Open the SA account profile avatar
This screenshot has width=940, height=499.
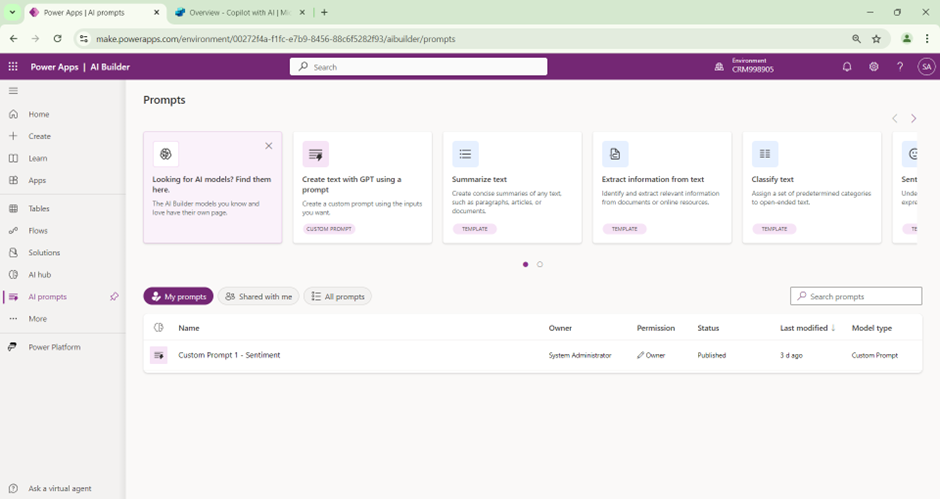pos(925,67)
